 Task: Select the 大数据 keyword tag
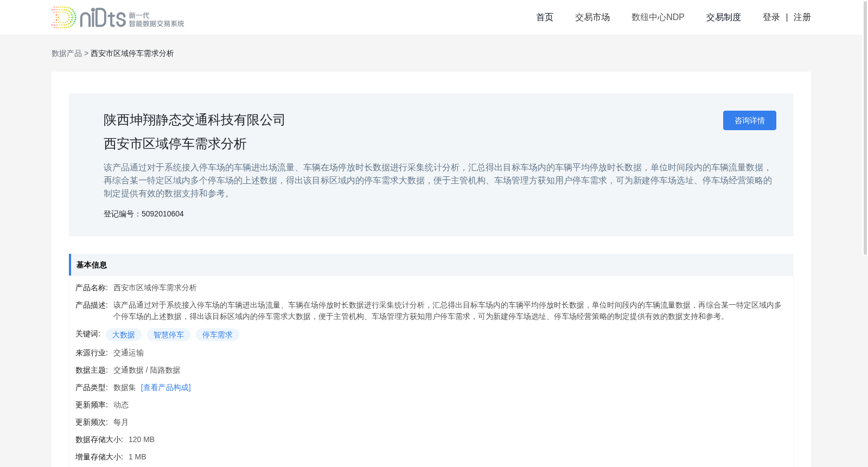[124, 335]
